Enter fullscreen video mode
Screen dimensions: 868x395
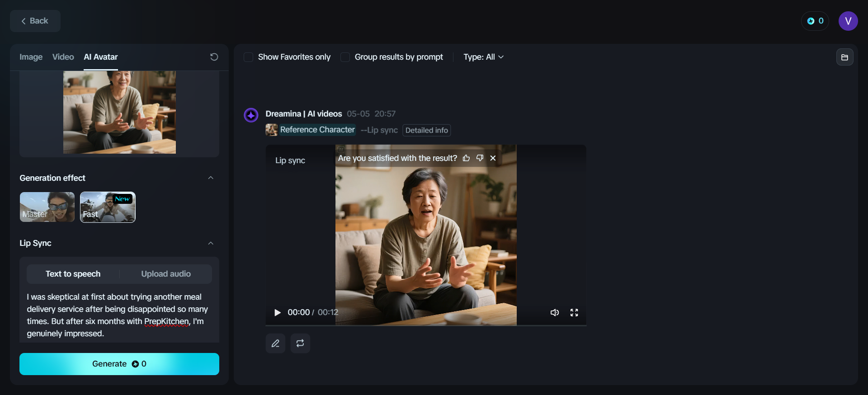[574, 312]
